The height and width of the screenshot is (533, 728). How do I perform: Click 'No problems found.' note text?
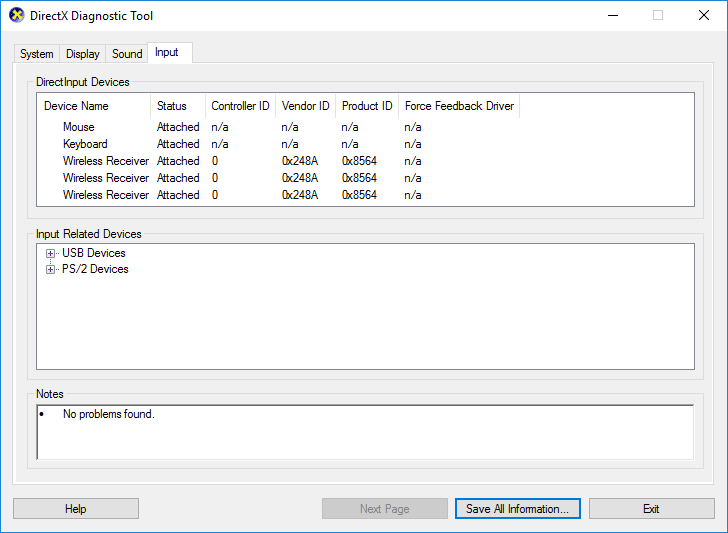109,414
